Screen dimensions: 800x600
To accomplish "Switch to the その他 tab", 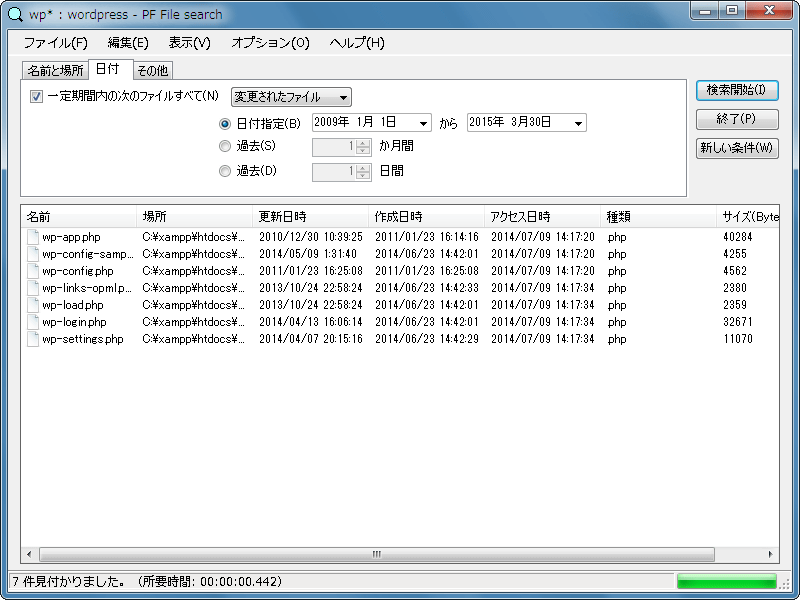I will click(153, 70).
